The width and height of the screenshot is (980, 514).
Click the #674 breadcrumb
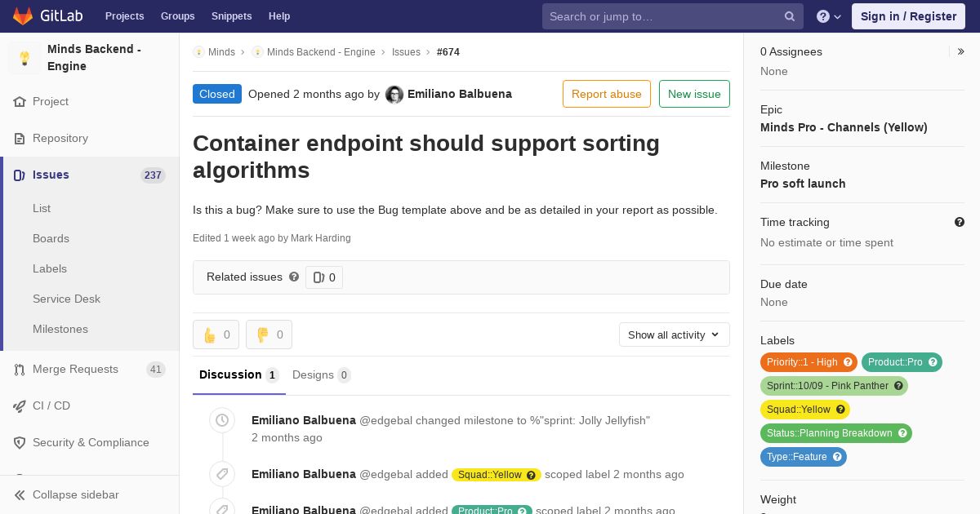pyautogui.click(x=448, y=52)
